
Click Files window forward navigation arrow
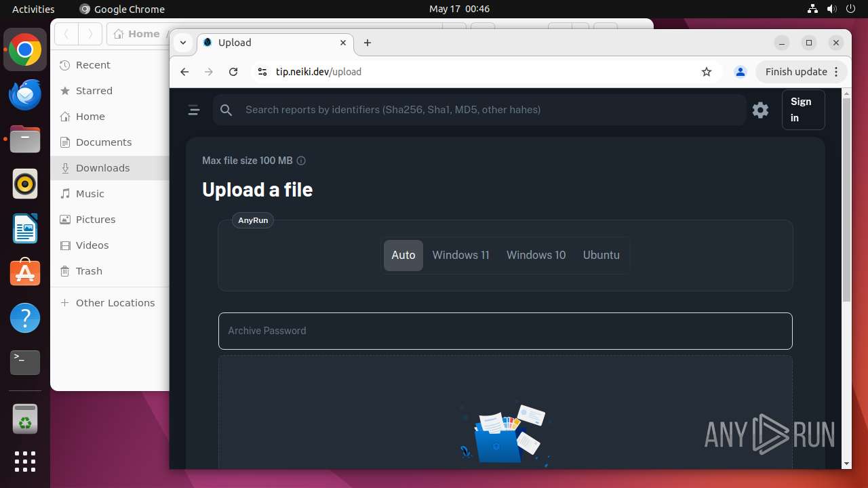coord(90,34)
